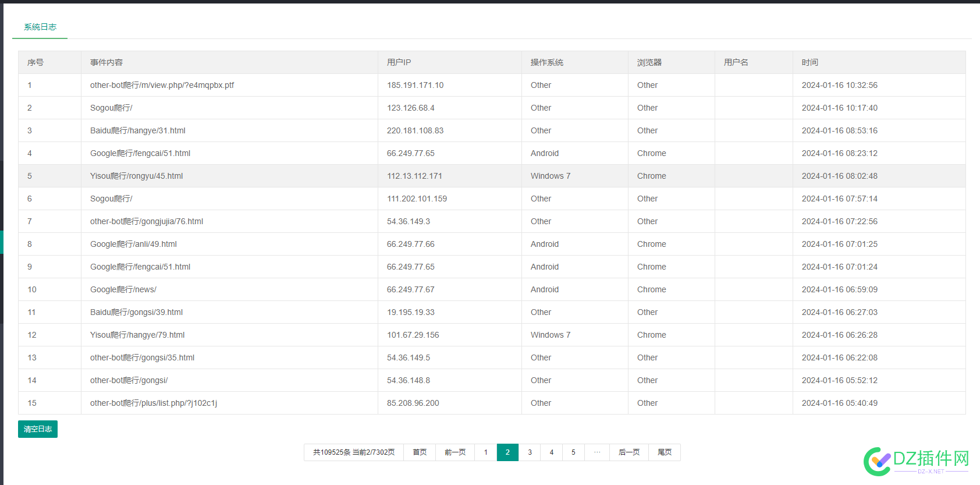Click IP address 185.191.171.10

point(415,85)
